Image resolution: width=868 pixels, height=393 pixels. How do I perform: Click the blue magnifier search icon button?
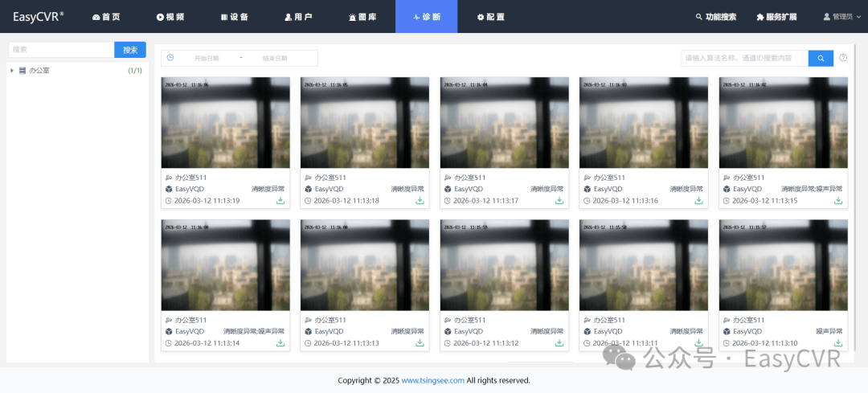pyautogui.click(x=820, y=58)
